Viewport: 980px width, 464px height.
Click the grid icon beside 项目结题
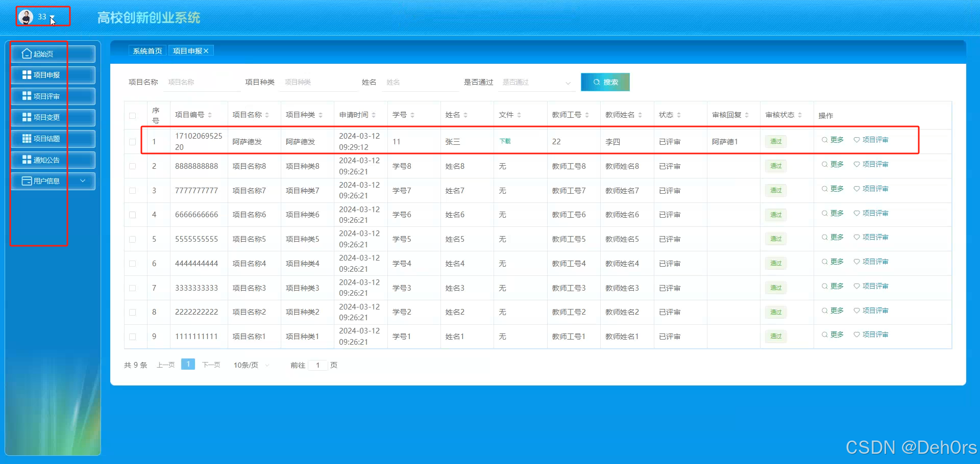27,138
